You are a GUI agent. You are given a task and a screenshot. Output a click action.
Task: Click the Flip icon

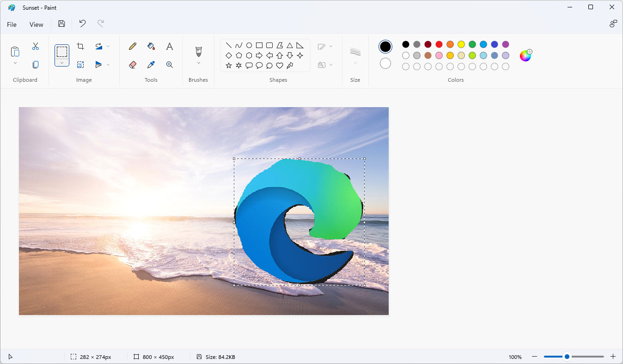tap(99, 65)
